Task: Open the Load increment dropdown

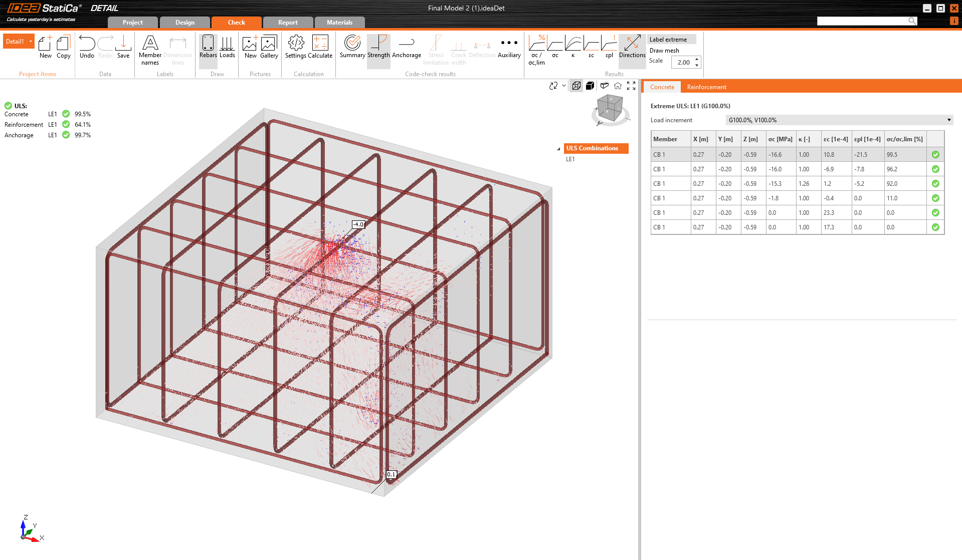Action: [x=949, y=120]
